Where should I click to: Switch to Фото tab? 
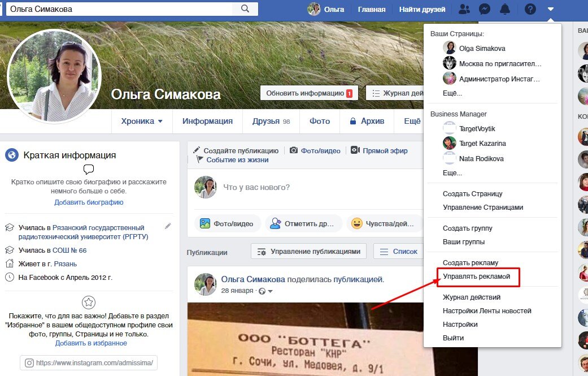pyautogui.click(x=320, y=121)
